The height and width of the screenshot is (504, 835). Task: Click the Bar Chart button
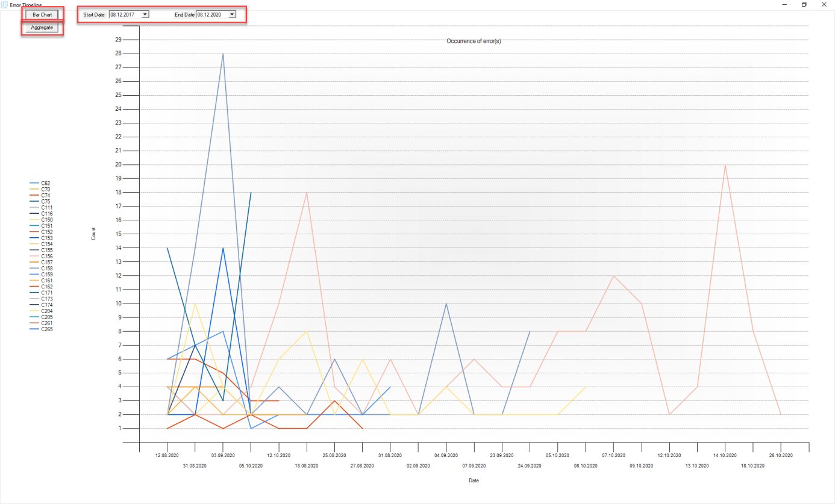[x=42, y=14]
